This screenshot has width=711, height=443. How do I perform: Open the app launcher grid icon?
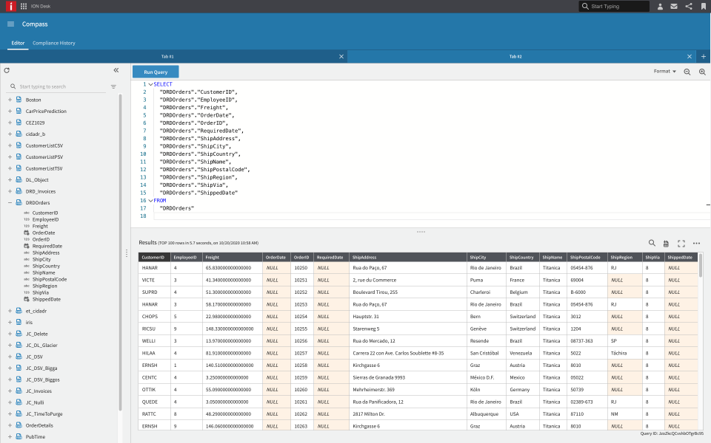point(23,6)
